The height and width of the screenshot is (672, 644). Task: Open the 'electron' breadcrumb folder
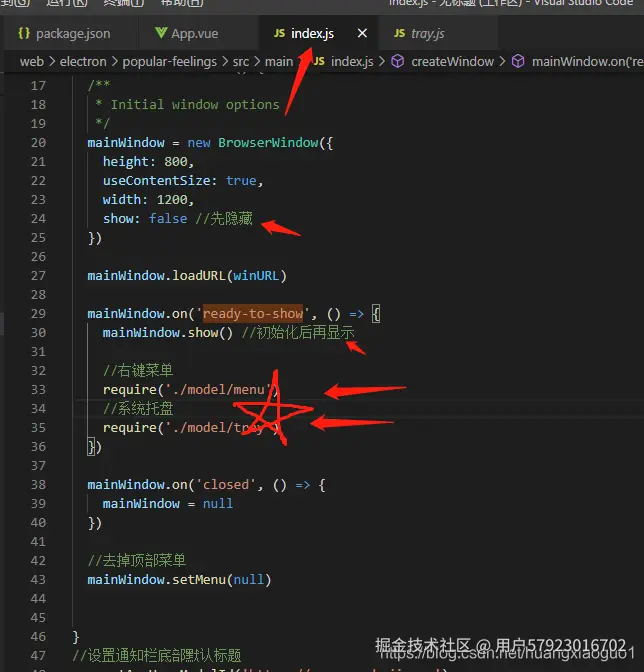pos(83,62)
